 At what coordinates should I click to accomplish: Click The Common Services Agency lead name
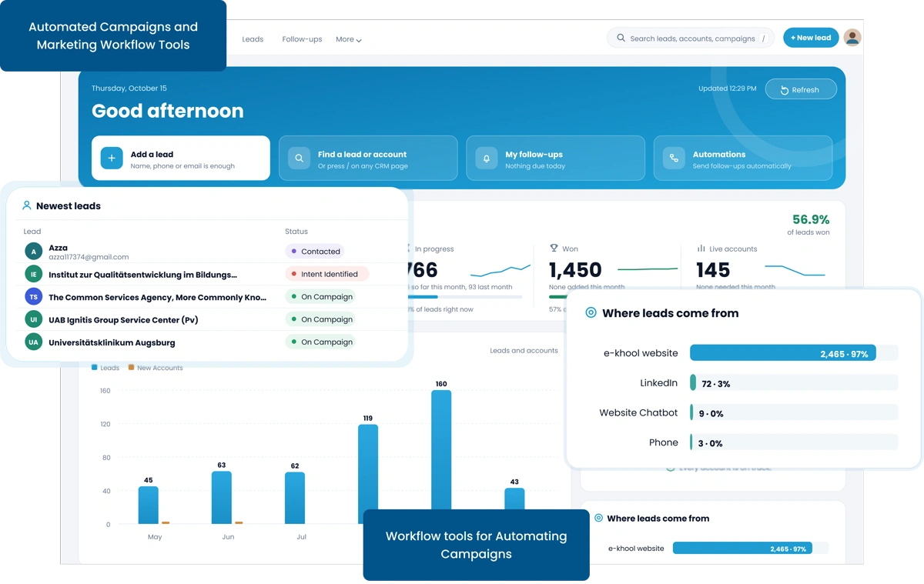(x=157, y=297)
